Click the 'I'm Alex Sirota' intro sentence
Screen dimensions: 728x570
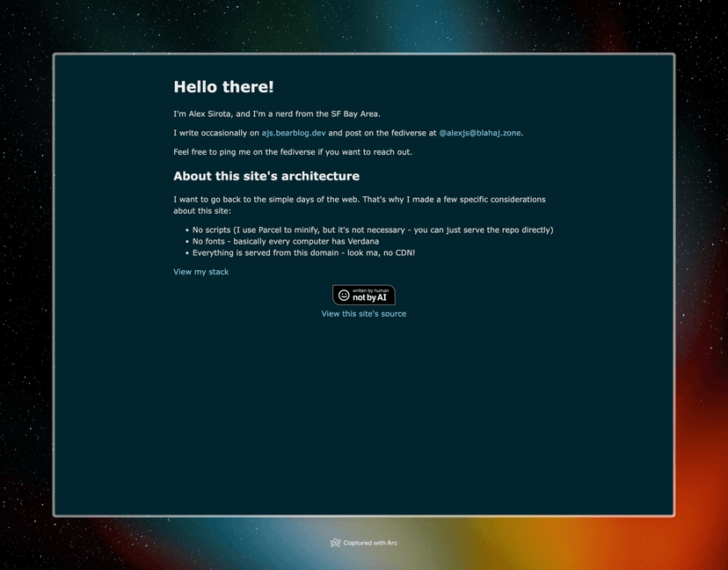coord(276,113)
